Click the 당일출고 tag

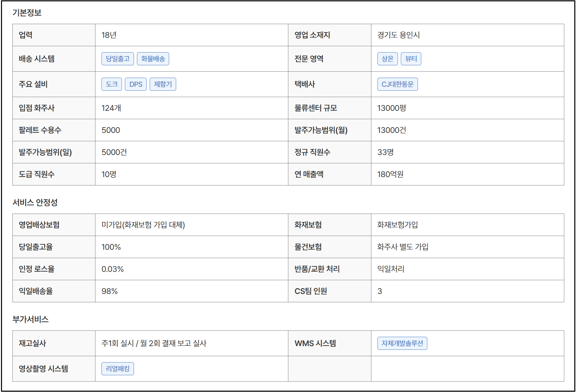pyautogui.click(x=118, y=59)
